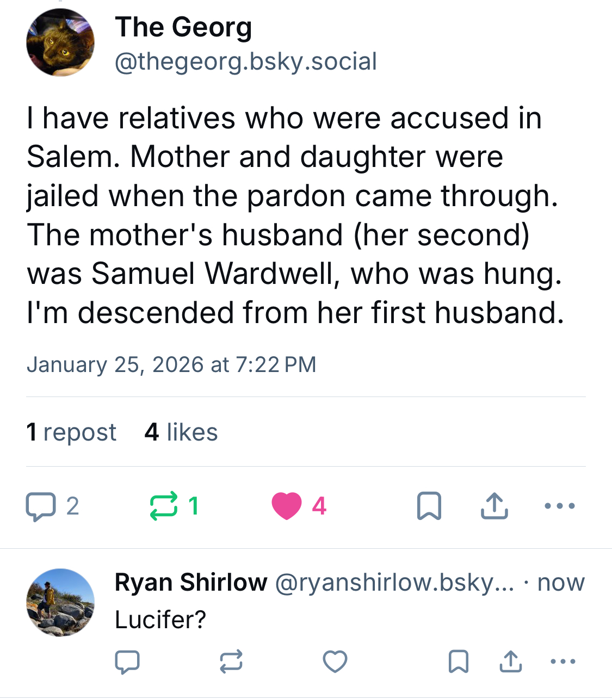Repost Ryan Shirlow's reply
The width and height of the screenshot is (612, 700).
[231, 662]
